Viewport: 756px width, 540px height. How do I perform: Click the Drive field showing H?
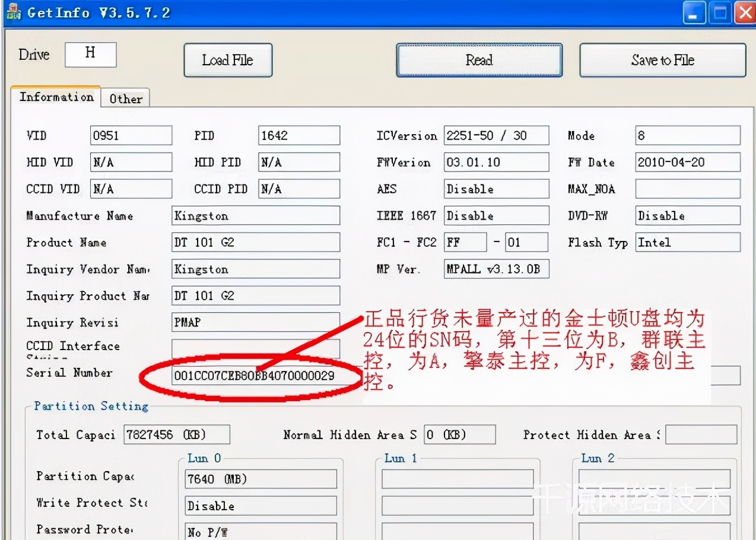point(90,54)
